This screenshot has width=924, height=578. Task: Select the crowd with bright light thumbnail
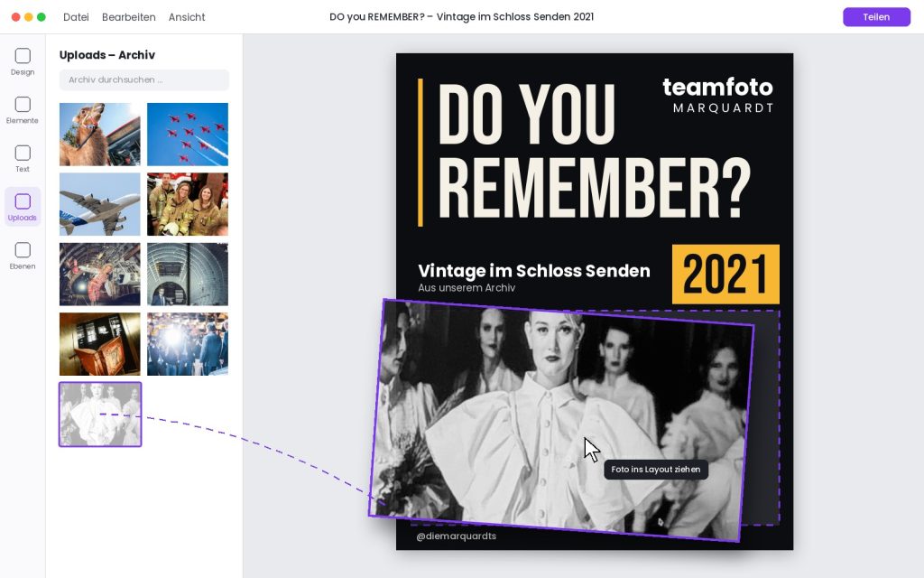coord(188,344)
